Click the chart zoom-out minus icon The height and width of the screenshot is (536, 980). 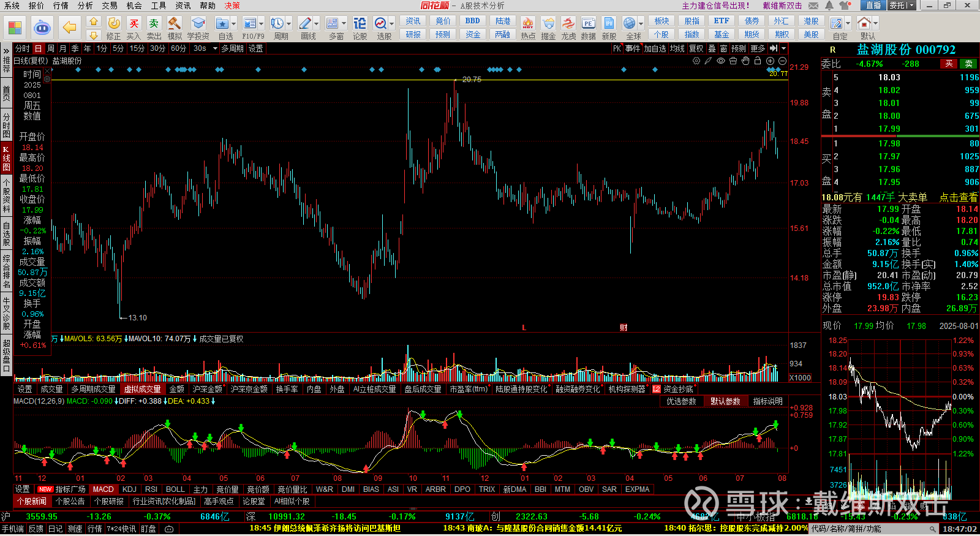(782, 61)
